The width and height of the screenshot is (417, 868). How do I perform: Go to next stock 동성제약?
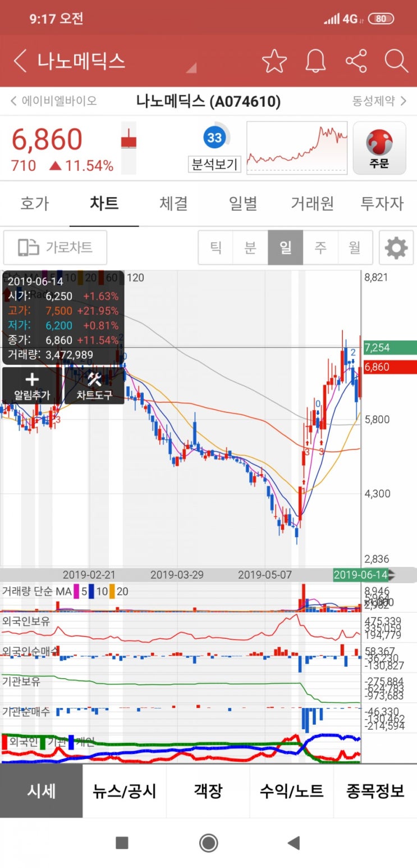[x=381, y=101]
